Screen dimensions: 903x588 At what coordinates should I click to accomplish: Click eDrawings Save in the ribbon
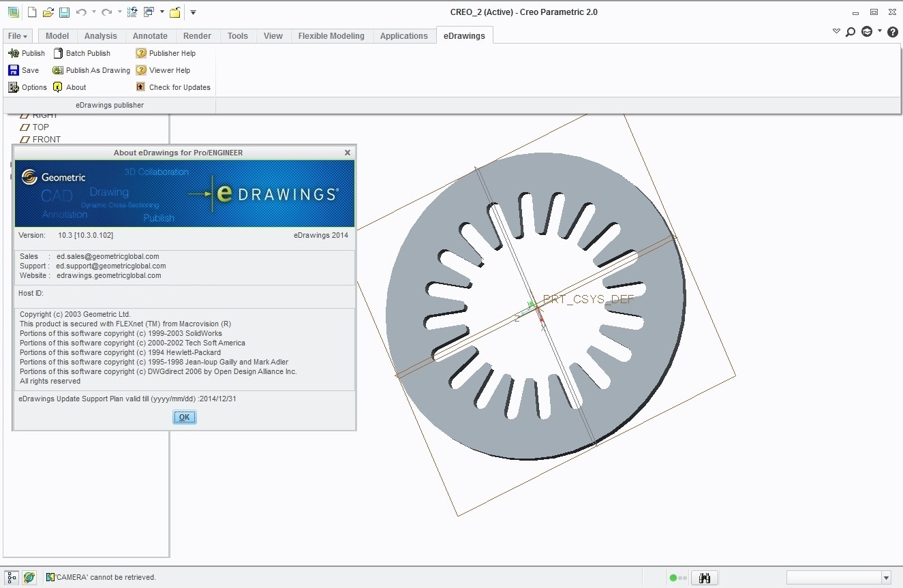click(24, 70)
